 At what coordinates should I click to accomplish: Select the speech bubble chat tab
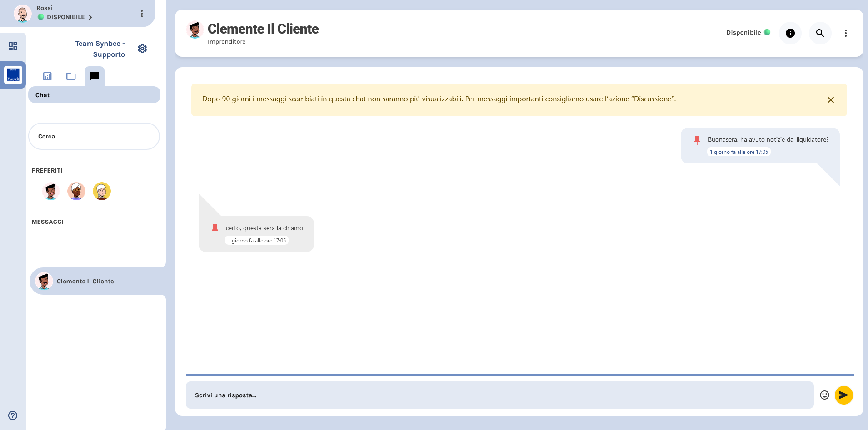point(95,76)
